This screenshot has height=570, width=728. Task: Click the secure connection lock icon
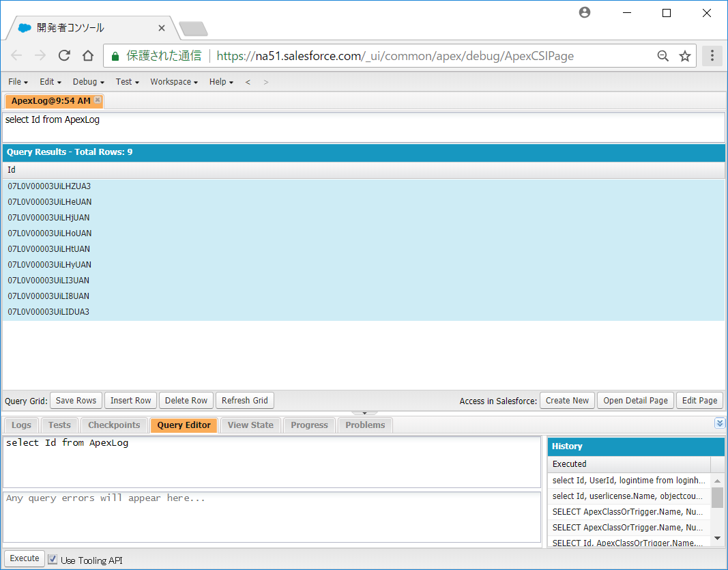(115, 56)
